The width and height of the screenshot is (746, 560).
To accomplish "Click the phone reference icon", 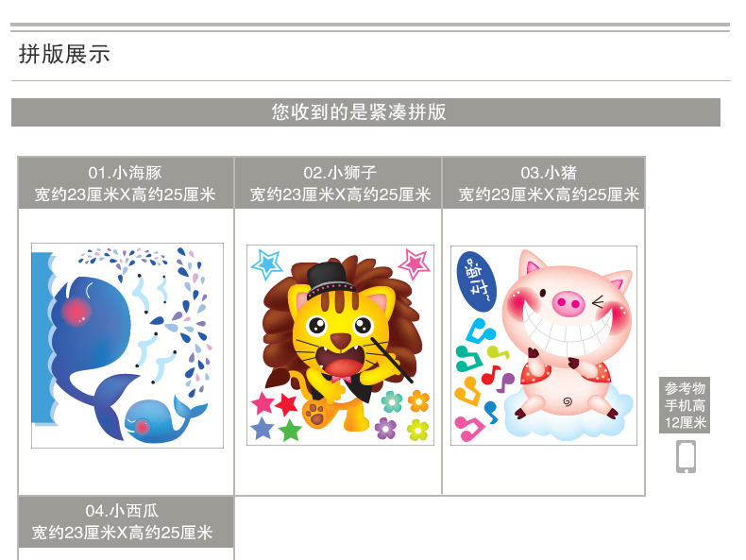I will (x=686, y=457).
